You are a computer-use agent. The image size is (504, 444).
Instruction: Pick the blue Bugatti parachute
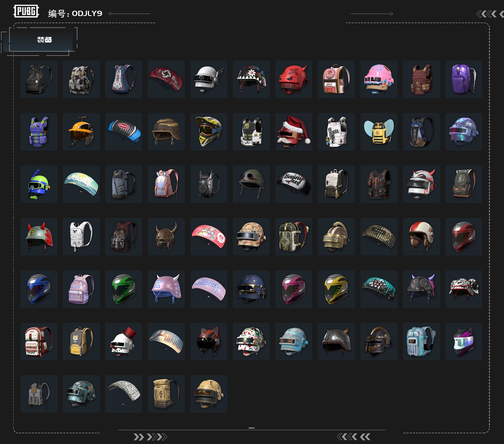[x=124, y=132]
